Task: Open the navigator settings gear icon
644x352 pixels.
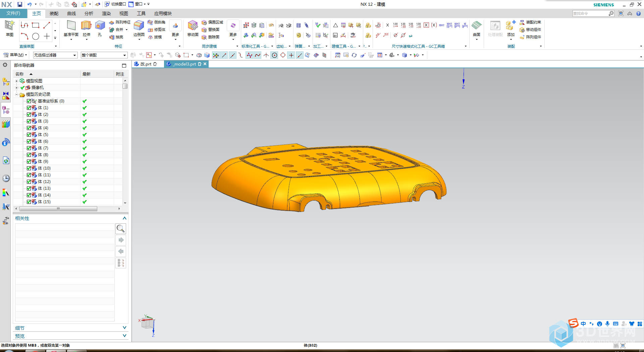Action: pyautogui.click(x=5, y=65)
